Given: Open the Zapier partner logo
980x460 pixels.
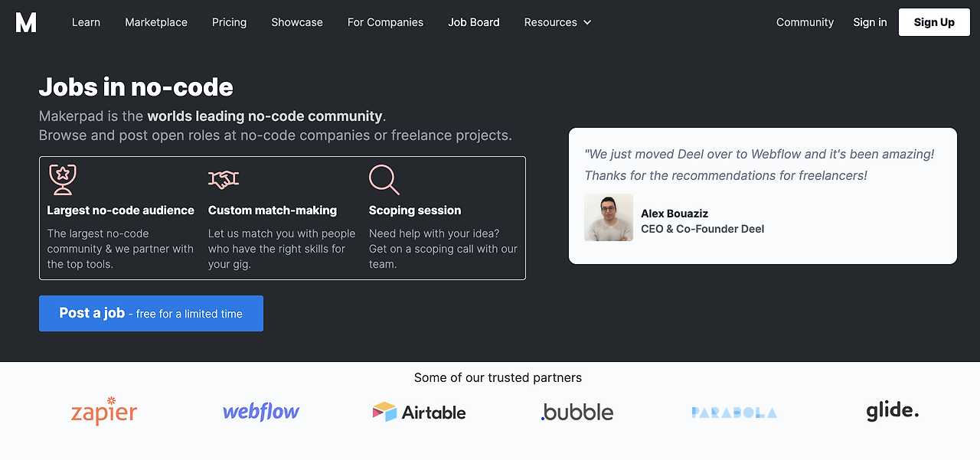Looking at the screenshot, I should point(104,412).
